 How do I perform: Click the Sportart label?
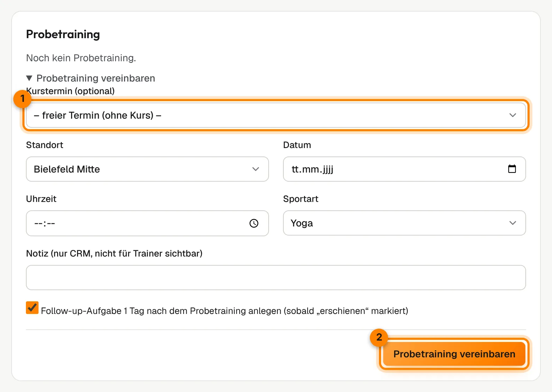pyautogui.click(x=301, y=199)
